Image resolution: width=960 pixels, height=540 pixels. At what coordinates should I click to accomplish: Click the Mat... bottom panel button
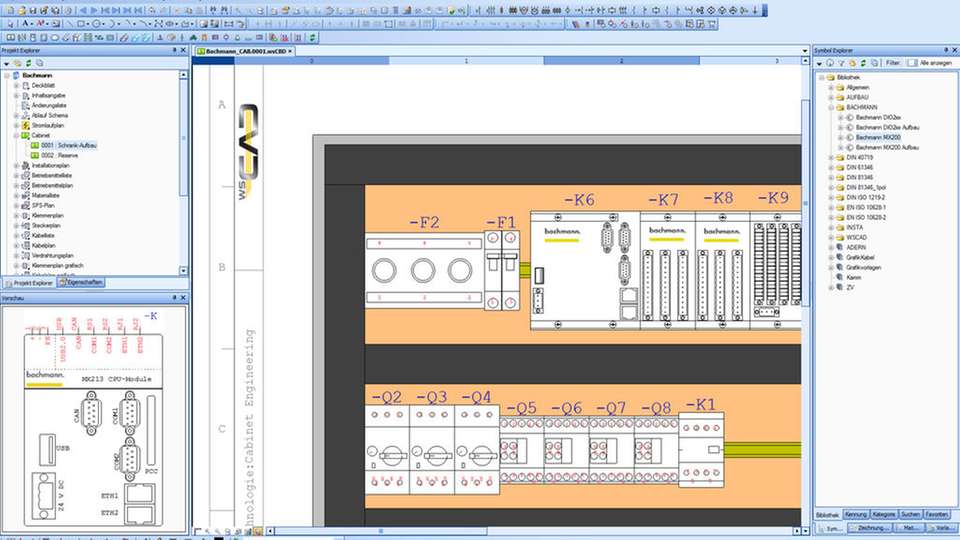(909, 528)
